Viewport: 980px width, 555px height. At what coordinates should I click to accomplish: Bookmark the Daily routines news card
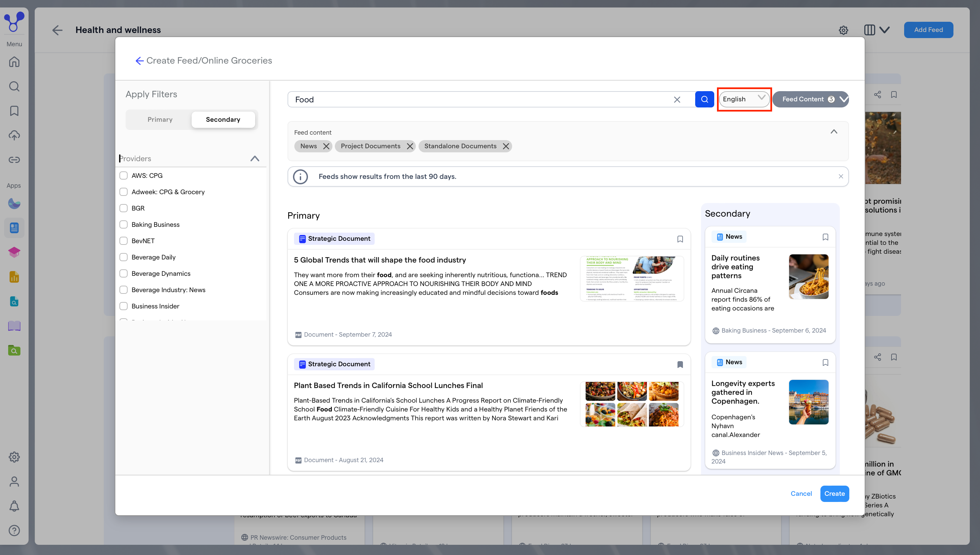click(x=825, y=237)
